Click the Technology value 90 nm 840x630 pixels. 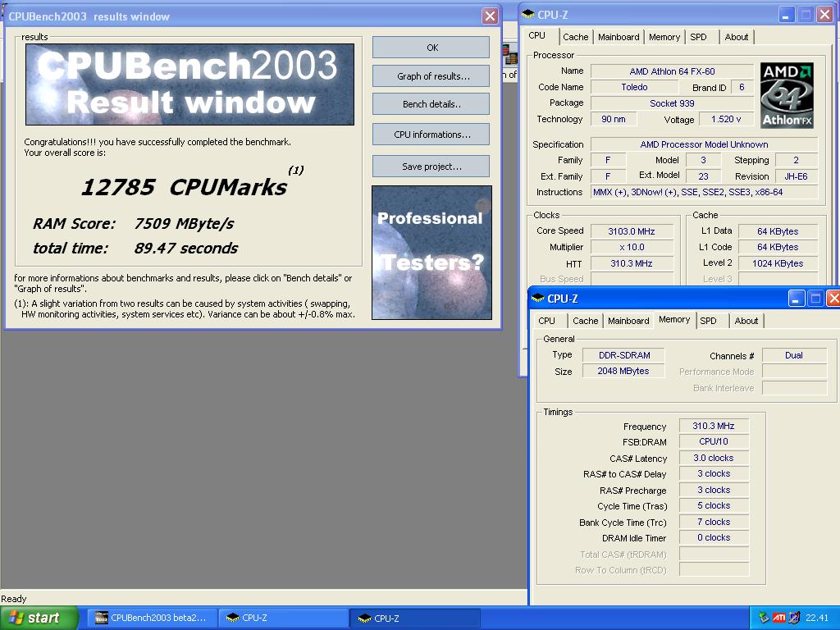tap(614, 119)
